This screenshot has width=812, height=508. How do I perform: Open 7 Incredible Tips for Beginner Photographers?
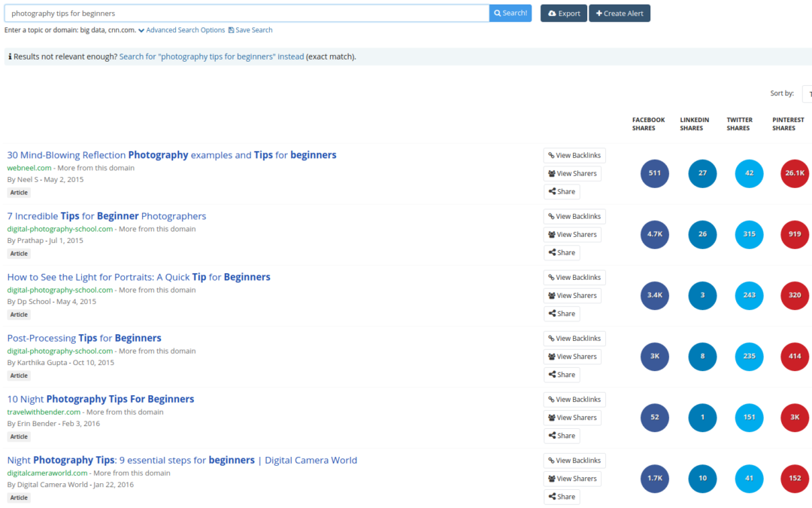click(106, 216)
